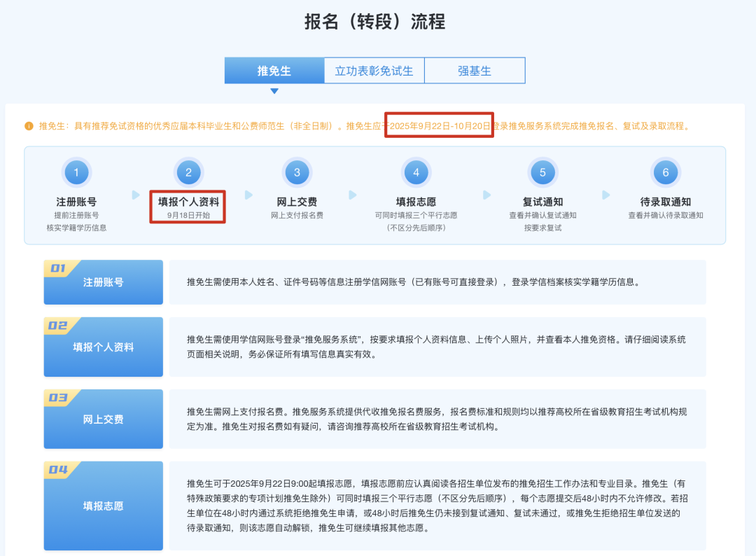Click the step 1 circle icon
The width and height of the screenshot is (756, 556).
click(x=76, y=172)
